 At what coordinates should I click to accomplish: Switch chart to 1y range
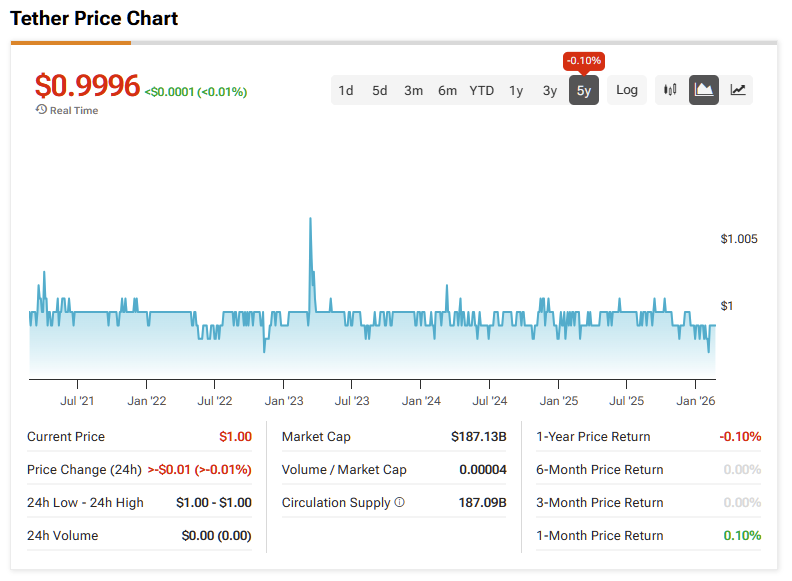tap(516, 90)
